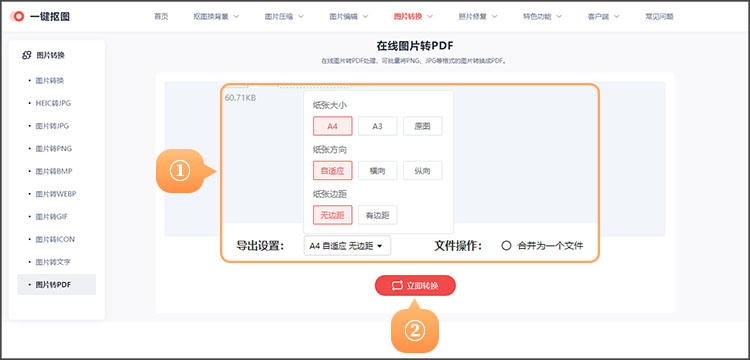
Task: Click the 图片转换 sidebar header icon
Action: pos(27,55)
